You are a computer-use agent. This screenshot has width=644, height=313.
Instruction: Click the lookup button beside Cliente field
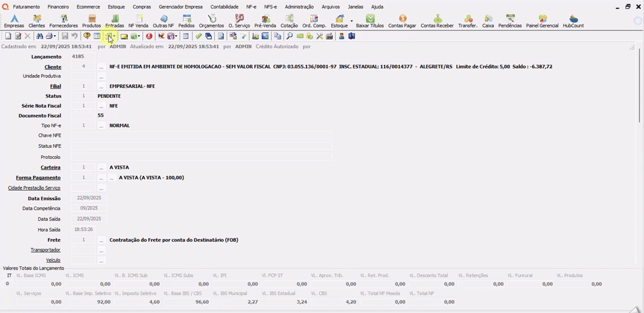click(101, 67)
